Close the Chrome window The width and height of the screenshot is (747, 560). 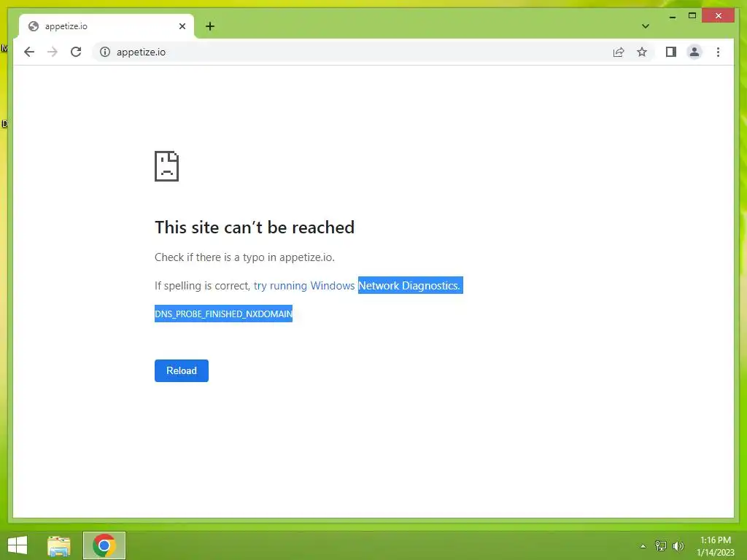(x=719, y=16)
